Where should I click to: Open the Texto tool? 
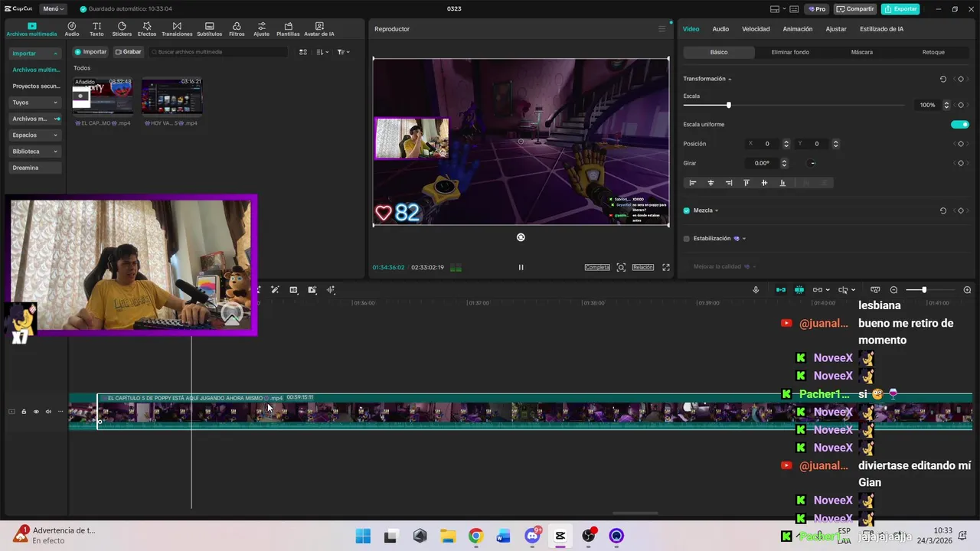point(96,29)
